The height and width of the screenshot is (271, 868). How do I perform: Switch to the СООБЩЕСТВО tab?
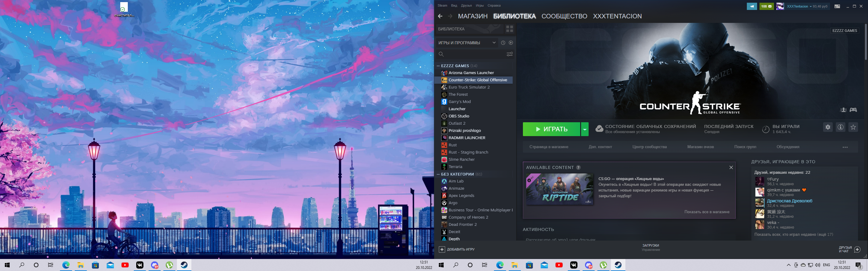[565, 16]
